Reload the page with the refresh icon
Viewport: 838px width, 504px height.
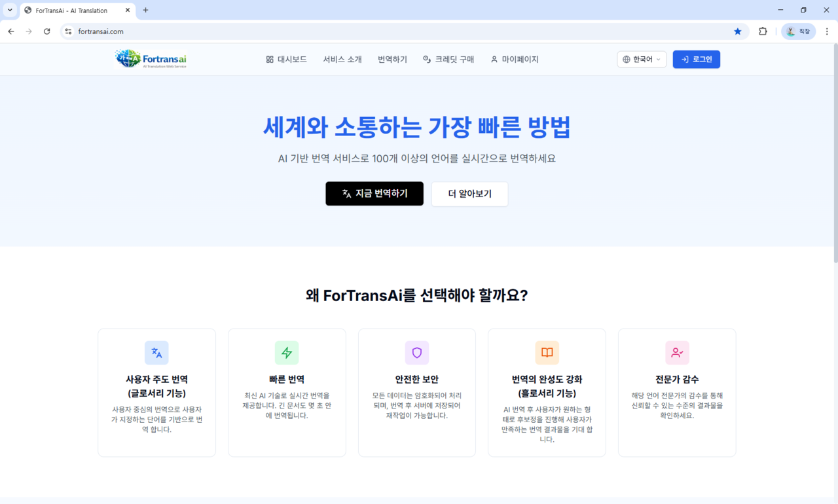tap(46, 31)
